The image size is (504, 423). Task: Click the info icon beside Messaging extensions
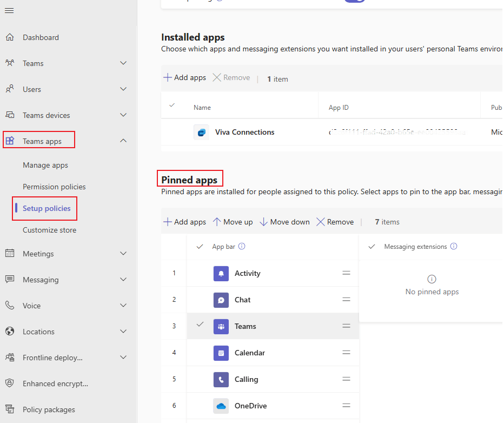click(x=454, y=246)
